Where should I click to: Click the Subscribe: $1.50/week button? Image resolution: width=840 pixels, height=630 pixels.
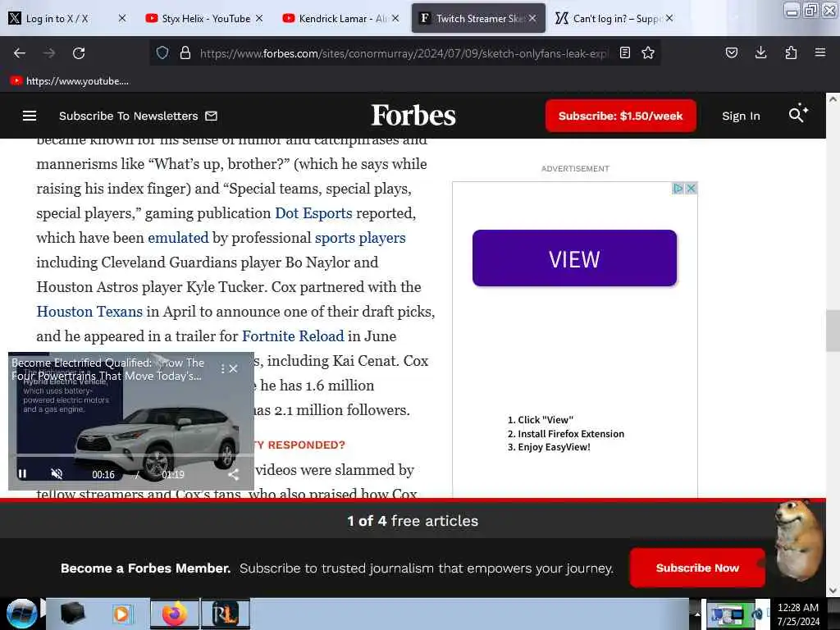pyautogui.click(x=620, y=116)
